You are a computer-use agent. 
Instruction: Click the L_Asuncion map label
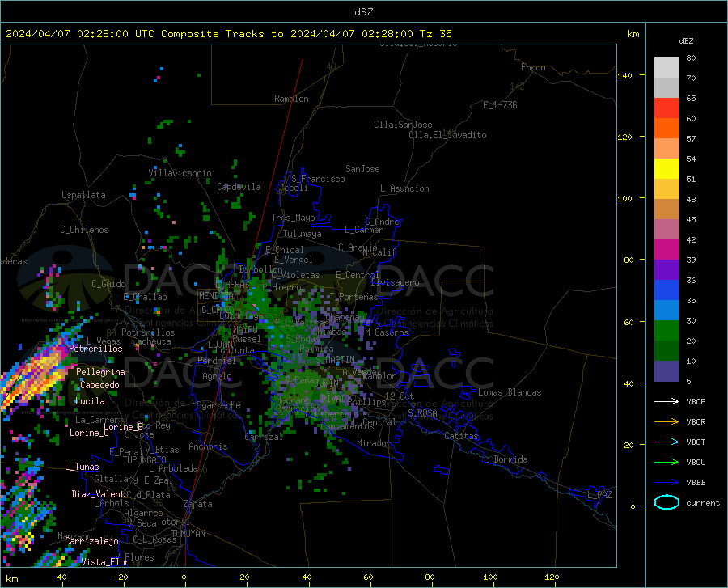pos(404,188)
